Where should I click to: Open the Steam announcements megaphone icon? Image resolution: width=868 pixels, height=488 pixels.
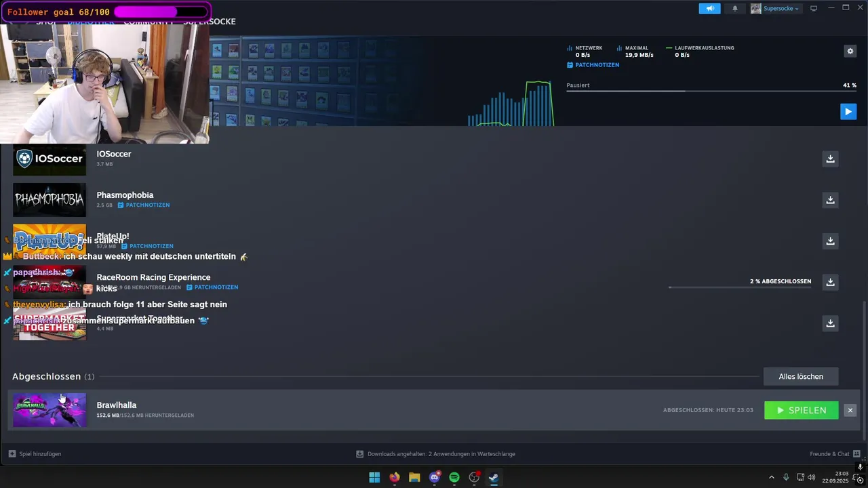pos(709,8)
